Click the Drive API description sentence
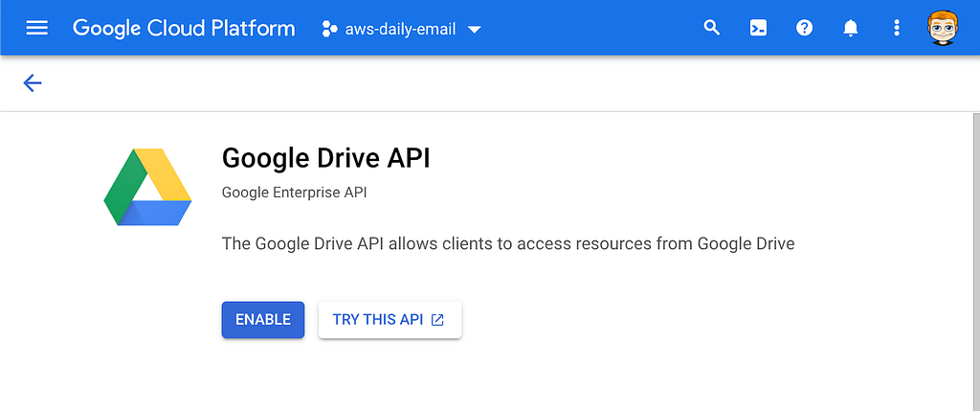 [x=508, y=243]
